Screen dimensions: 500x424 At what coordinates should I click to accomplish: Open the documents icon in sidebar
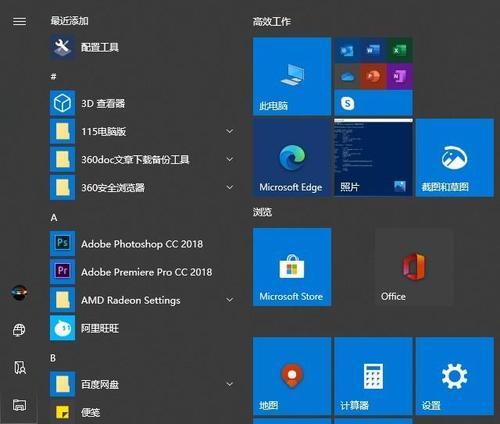click(x=19, y=368)
